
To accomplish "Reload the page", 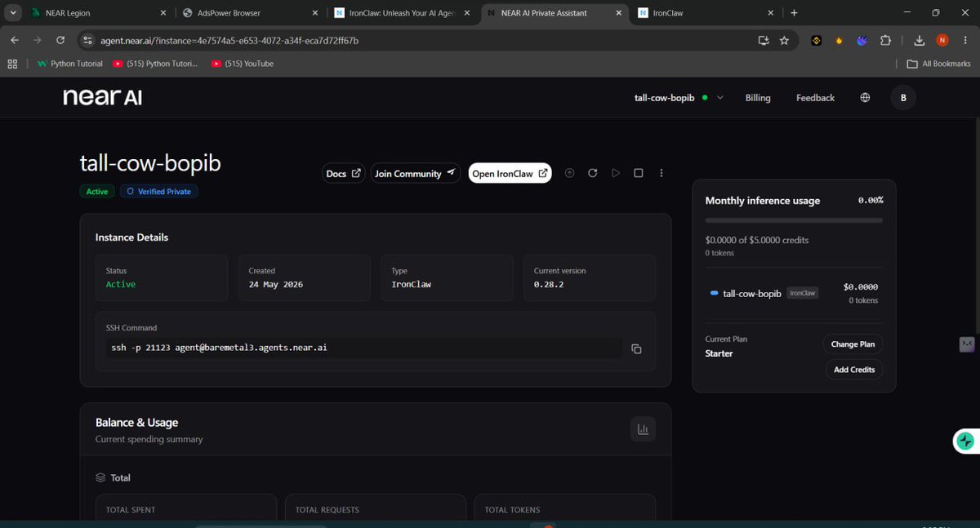I will point(60,40).
